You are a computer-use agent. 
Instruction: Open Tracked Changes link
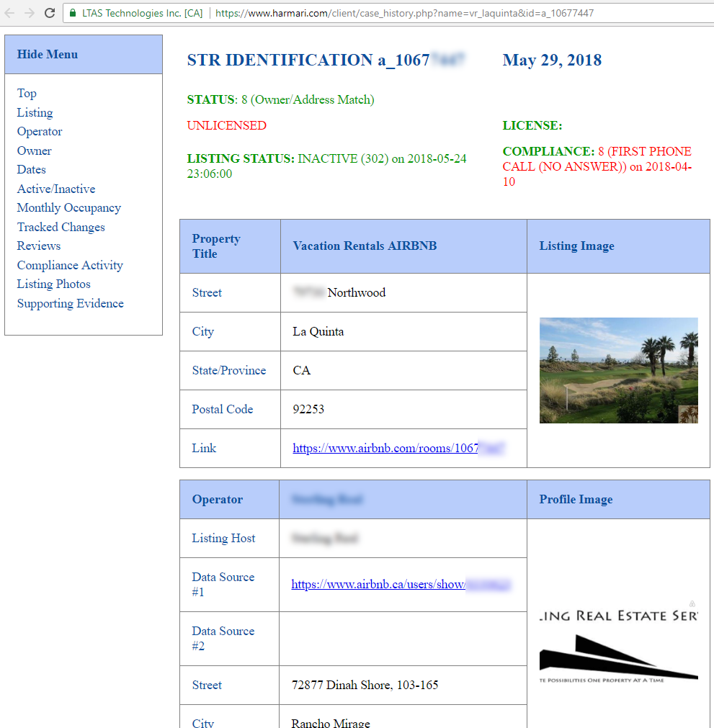point(61,227)
